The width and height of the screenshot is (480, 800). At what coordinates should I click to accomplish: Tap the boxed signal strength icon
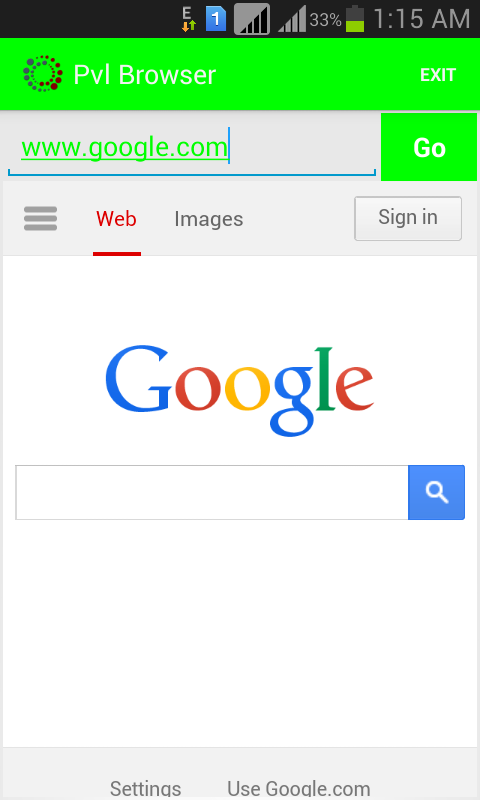point(252,19)
